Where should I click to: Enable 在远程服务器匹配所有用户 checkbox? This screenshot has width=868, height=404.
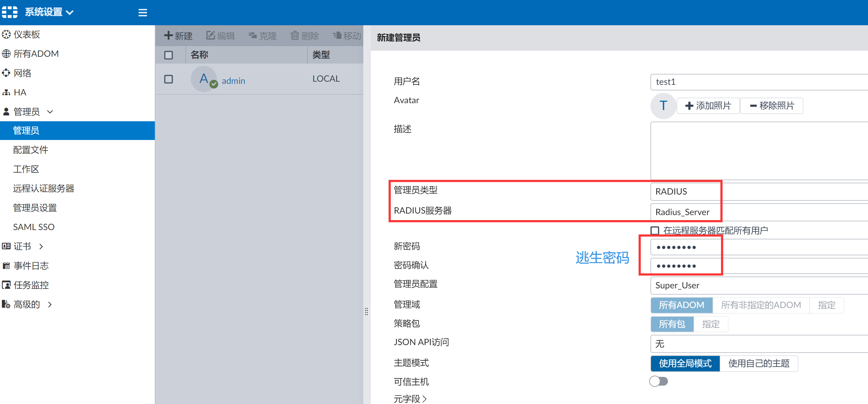(x=655, y=231)
